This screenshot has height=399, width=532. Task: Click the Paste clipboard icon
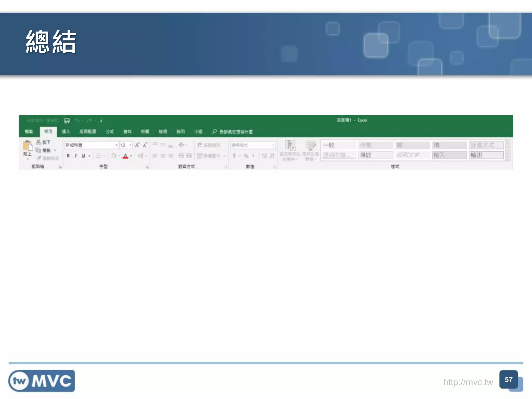click(28, 146)
